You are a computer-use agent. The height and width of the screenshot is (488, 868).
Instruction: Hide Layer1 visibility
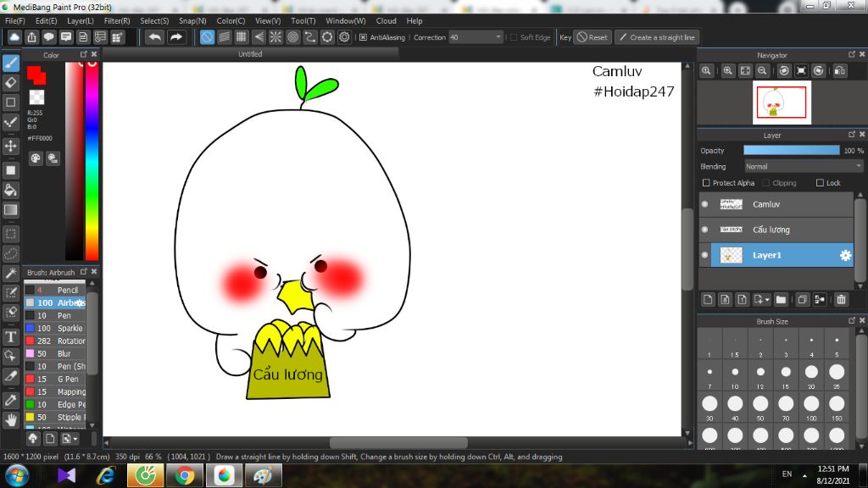[x=704, y=255]
